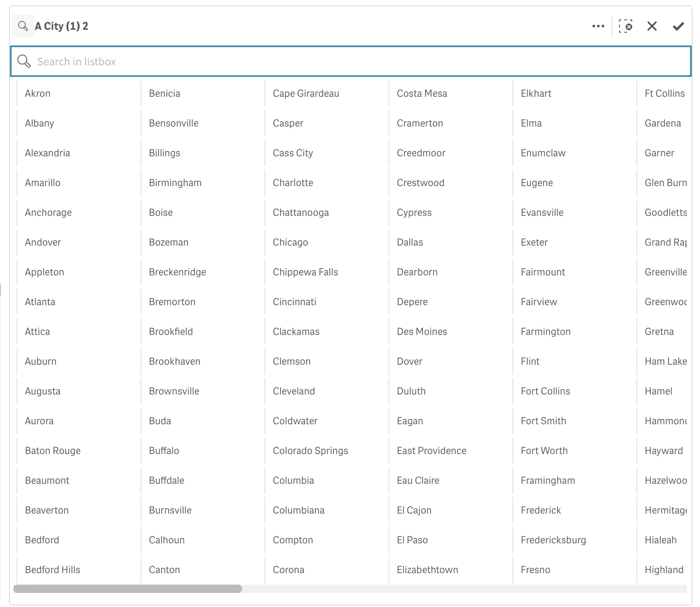
Task: Click the search magnifier icon in the header
Action: [x=23, y=26]
